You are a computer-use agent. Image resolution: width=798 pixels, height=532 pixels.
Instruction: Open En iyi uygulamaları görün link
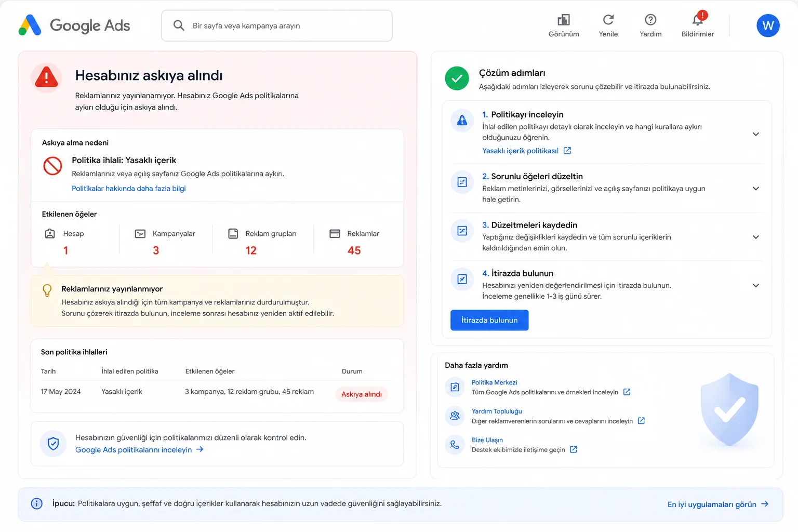click(x=718, y=504)
